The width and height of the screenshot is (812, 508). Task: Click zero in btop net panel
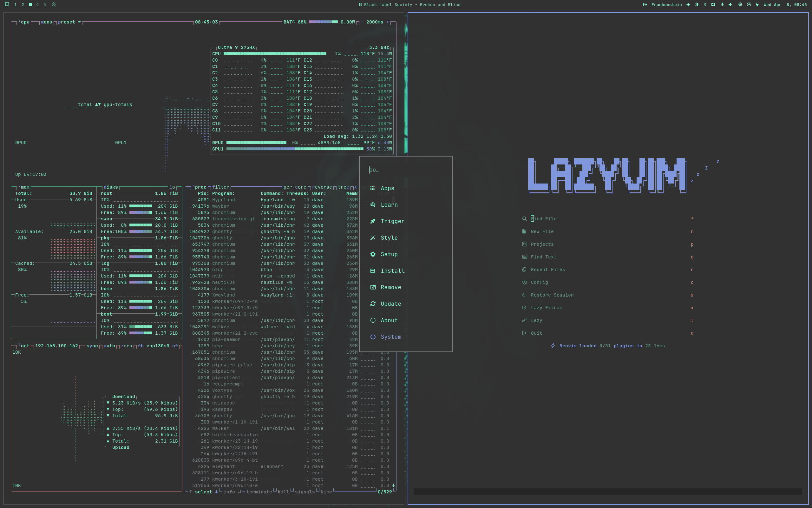(126, 346)
